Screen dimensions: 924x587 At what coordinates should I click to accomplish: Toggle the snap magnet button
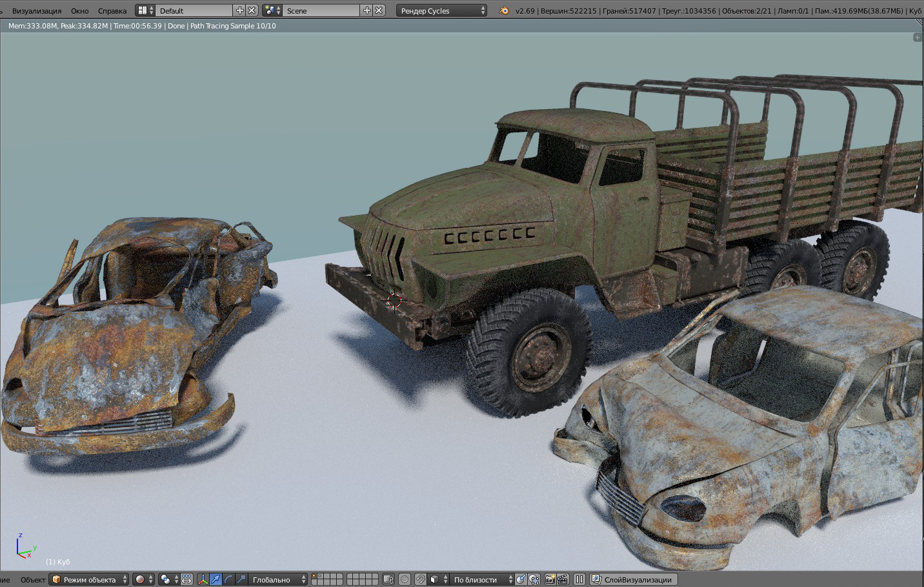[421, 580]
